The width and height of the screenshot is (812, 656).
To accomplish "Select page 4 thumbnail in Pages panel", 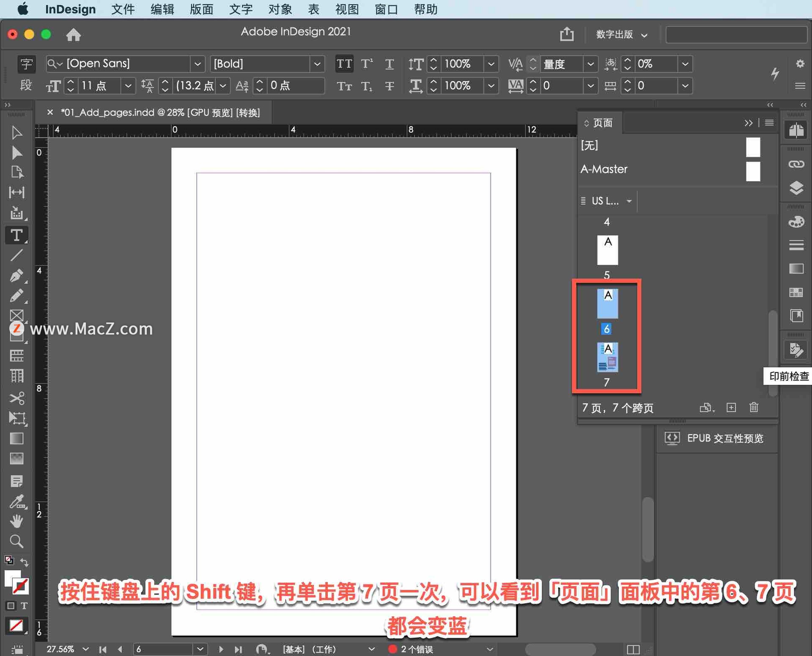I will pyautogui.click(x=607, y=250).
